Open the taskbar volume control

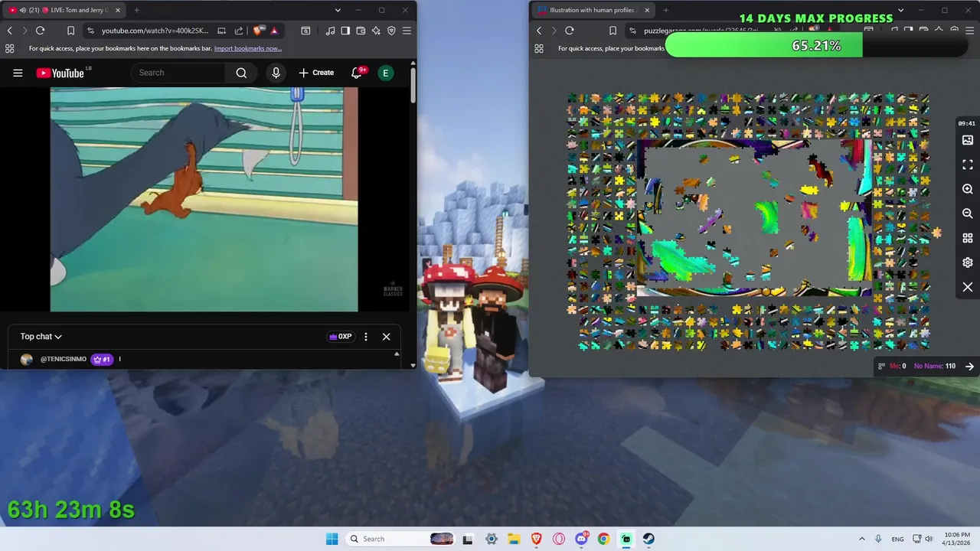(x=929, y=539)
